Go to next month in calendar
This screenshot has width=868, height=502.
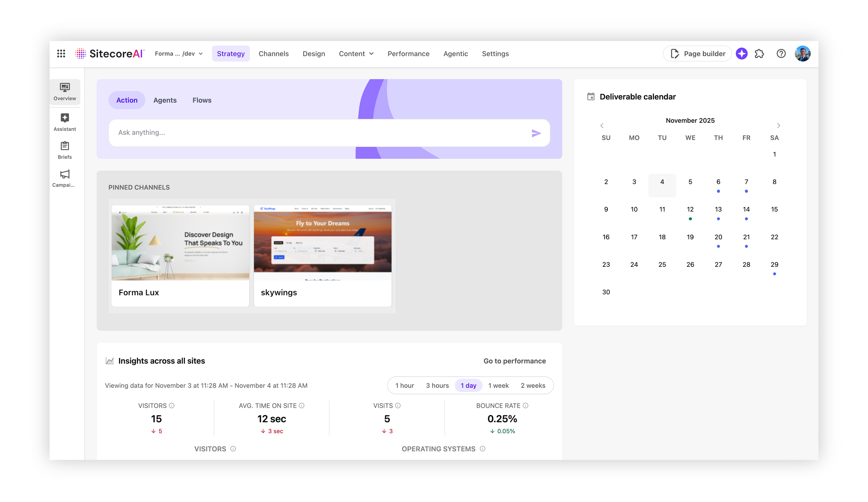coord(778,126)
